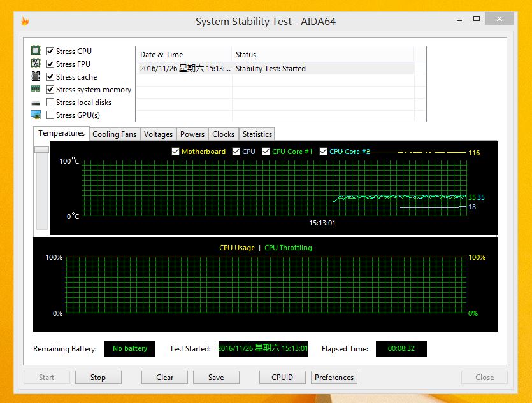The width and height of the screenshot is (532, 403).
Task: Clear the test log
Action: 164,378
